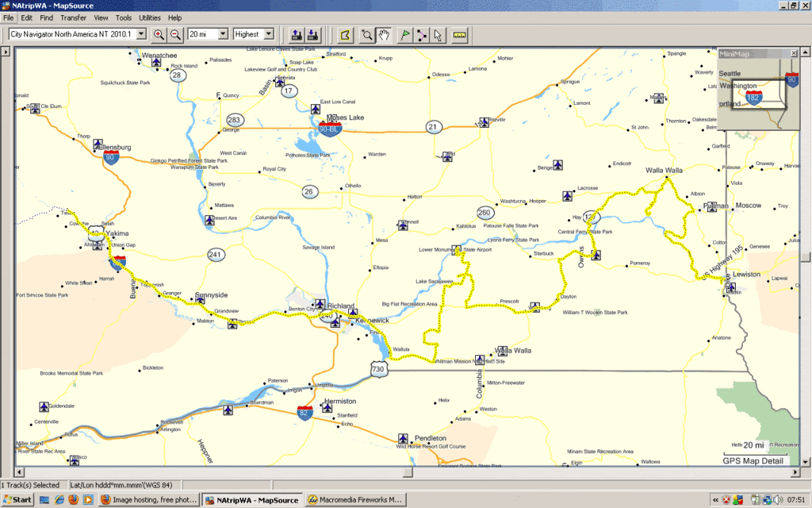
Task: Click the Pendleton city label
Action: pyautogui.click(x=431, y=438)
